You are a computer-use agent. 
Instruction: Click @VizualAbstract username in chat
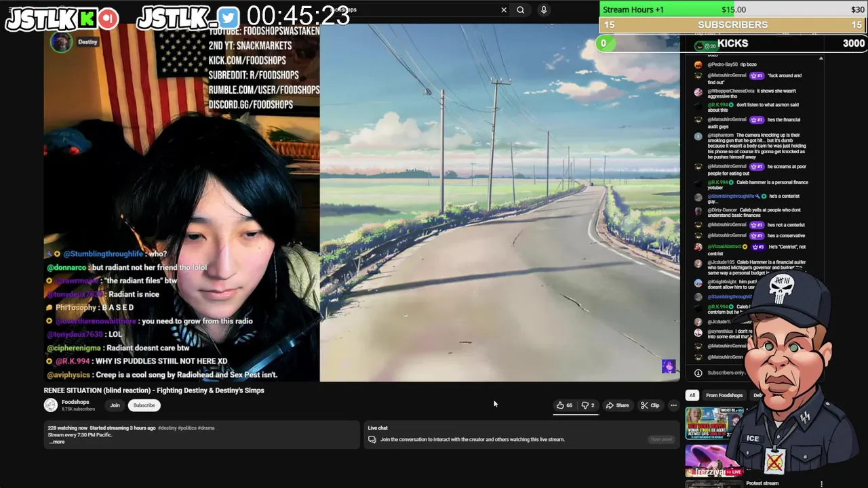tap(724, 247)
